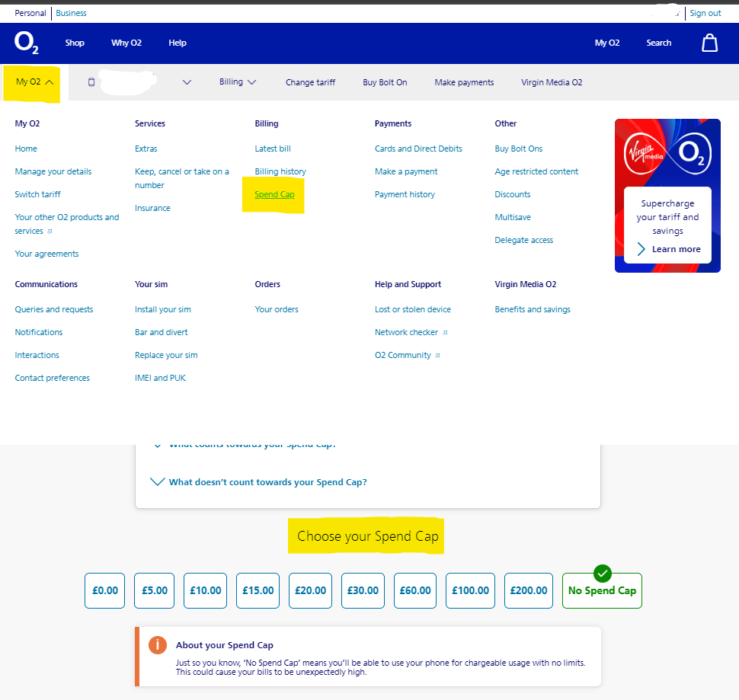Switch to the Business tab
739x700 pixels.
[x=71, y=13]
